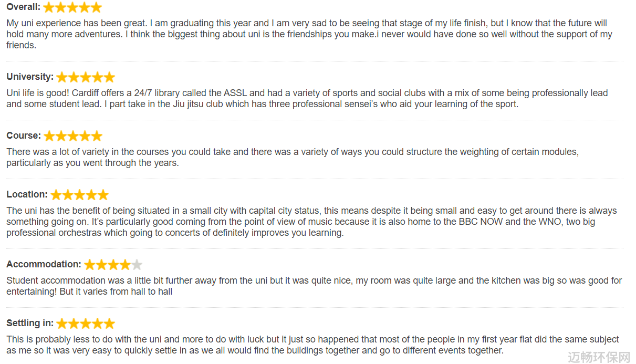
Task: Select the Course rating stars
Action: [x=73, y=136]
